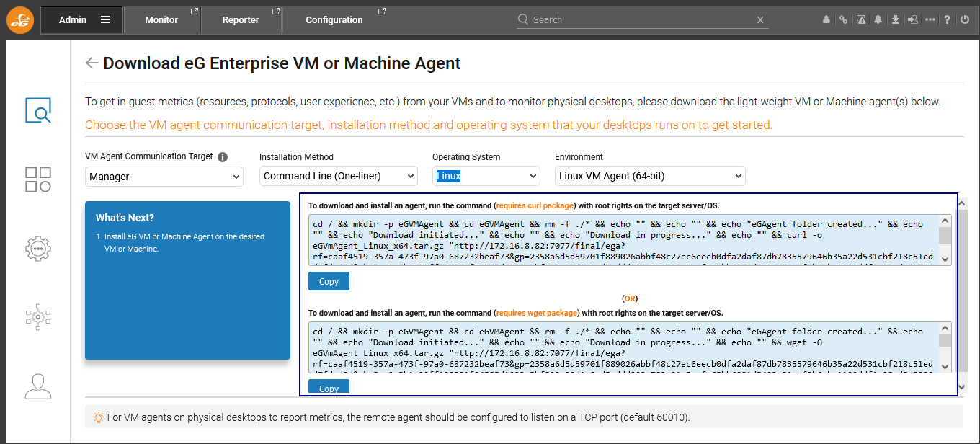
Task: Click the magnifier icon in the search bar
Action: pos(523,19)
